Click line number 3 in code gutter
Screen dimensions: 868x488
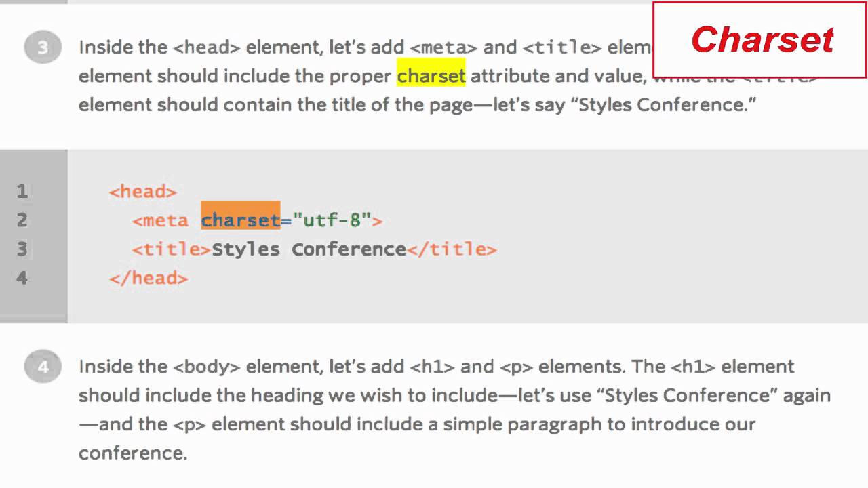(22, 249)
